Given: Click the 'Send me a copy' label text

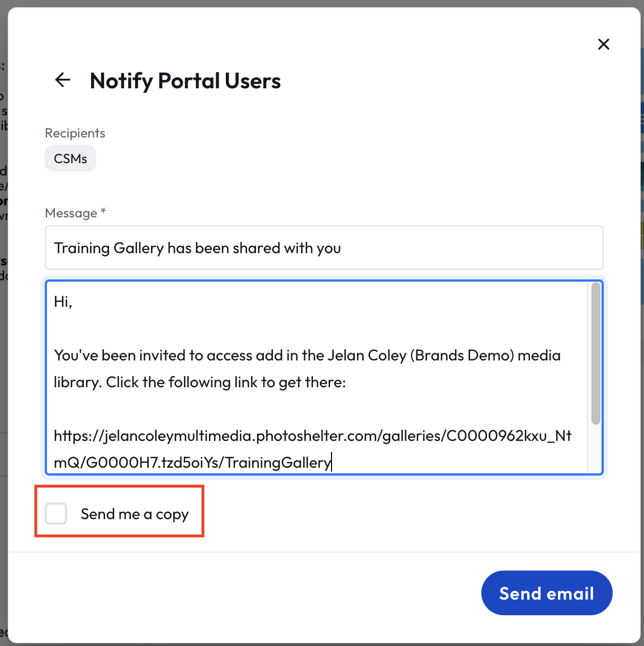Looking at the screenshot, I should [x=134, y=514].
